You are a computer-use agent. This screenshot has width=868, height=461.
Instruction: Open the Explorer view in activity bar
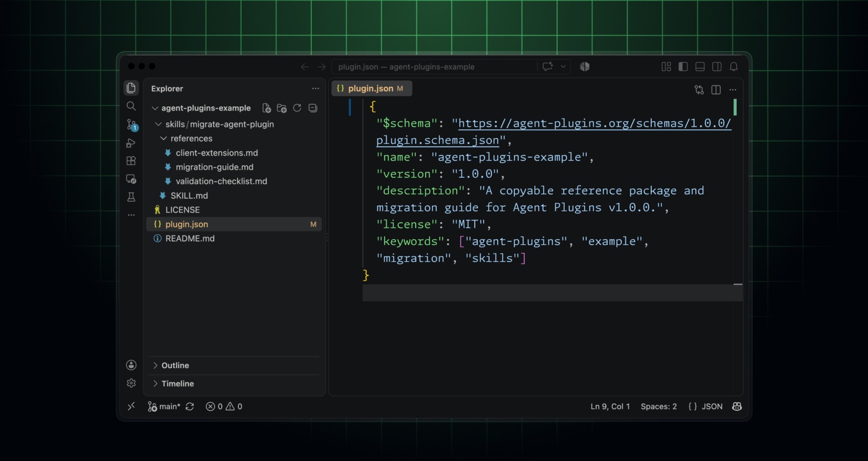(131, 88)
